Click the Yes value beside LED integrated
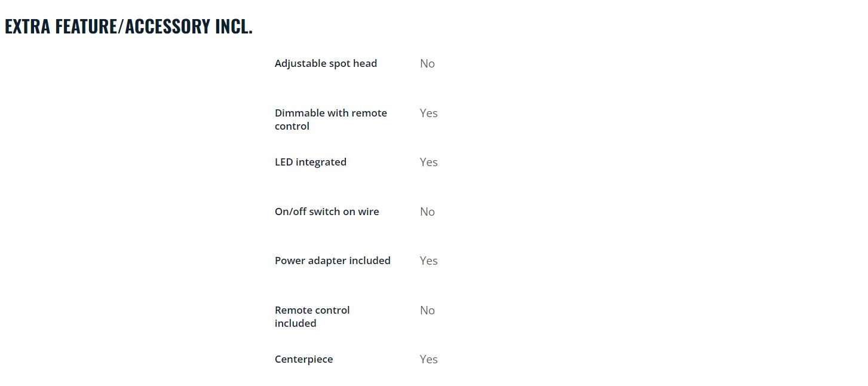 tap(429, 162)
